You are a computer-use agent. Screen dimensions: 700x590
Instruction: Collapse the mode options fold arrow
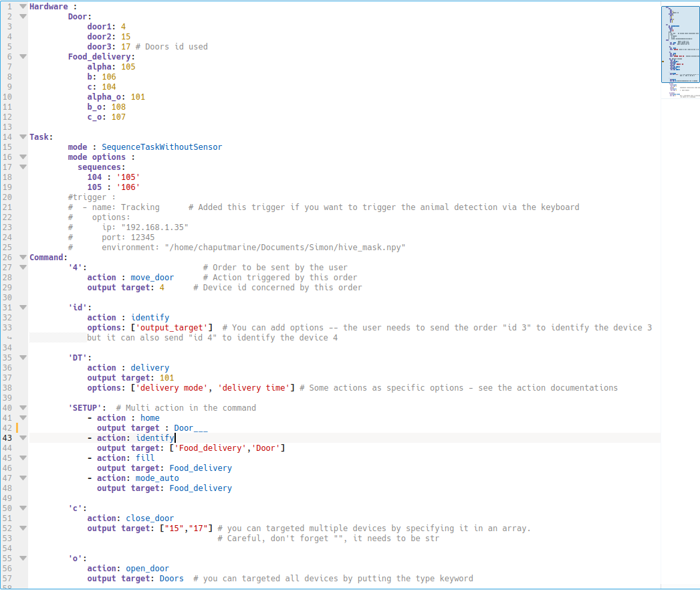23,157
